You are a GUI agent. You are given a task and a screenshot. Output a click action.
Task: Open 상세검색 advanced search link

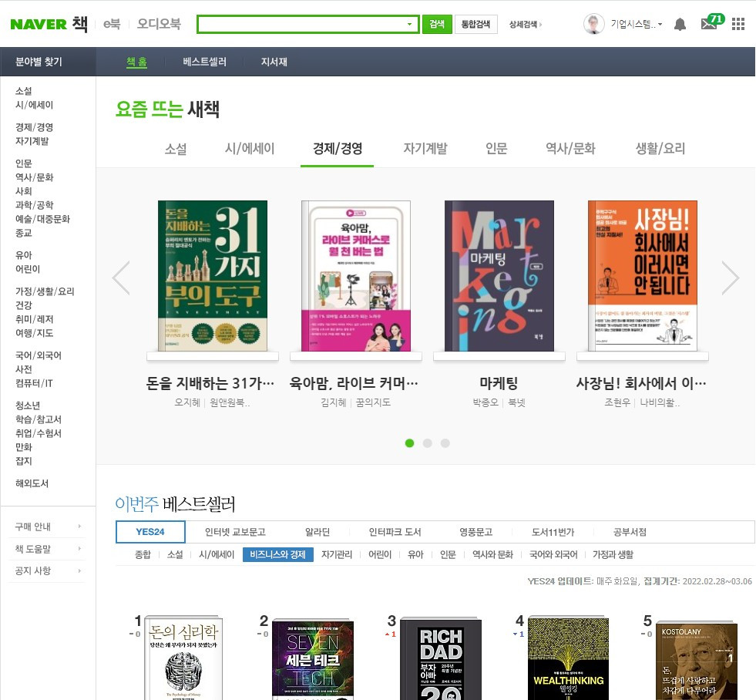click(x=525, y=24)
